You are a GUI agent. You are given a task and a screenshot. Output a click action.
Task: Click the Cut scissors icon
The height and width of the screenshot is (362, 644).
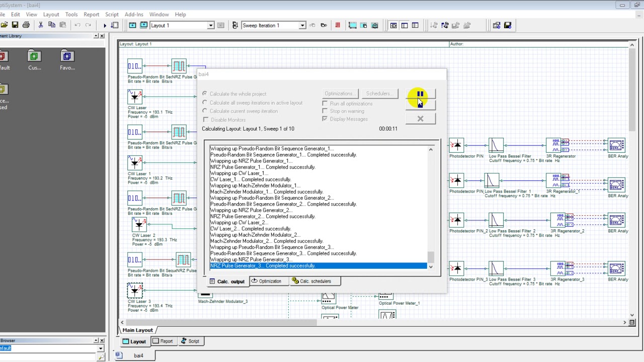(41, 25)
